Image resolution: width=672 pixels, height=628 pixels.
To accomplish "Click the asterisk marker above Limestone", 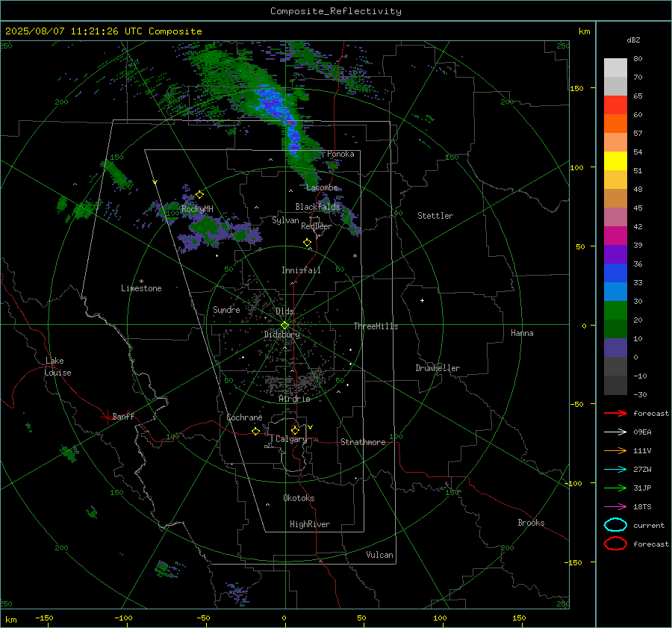I will tap(141, 282).
